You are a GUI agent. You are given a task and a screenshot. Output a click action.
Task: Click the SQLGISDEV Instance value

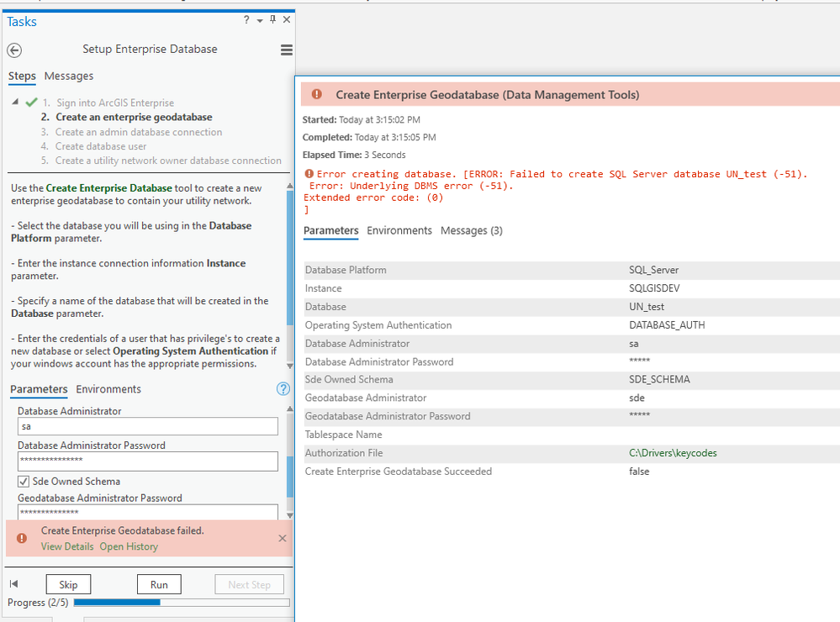tap(654, 288)
